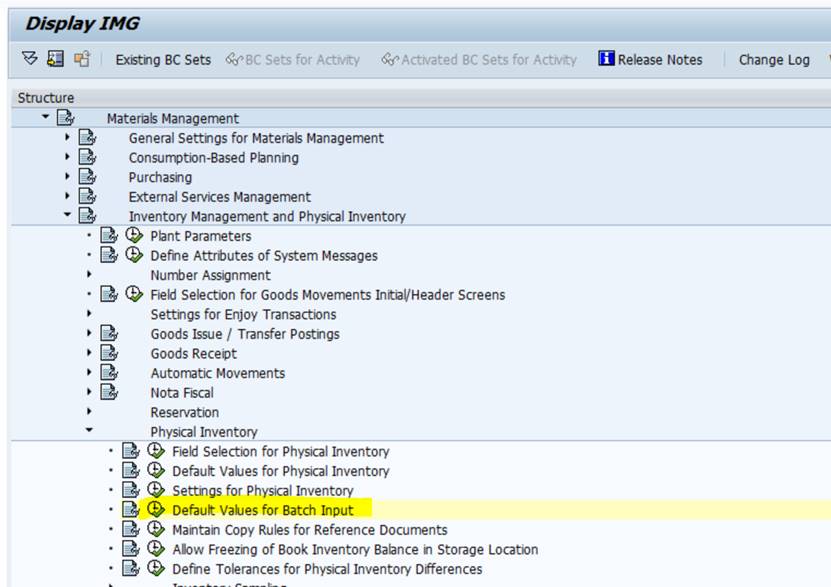Execute the Default Values for Batch Input activity

(156, 510)
